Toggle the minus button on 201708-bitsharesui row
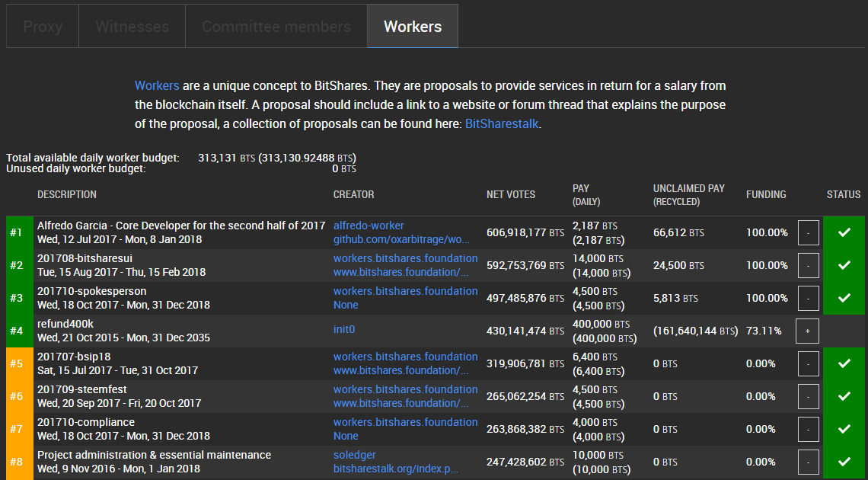This screenshot has height=480, width=868. pos(808,265)
